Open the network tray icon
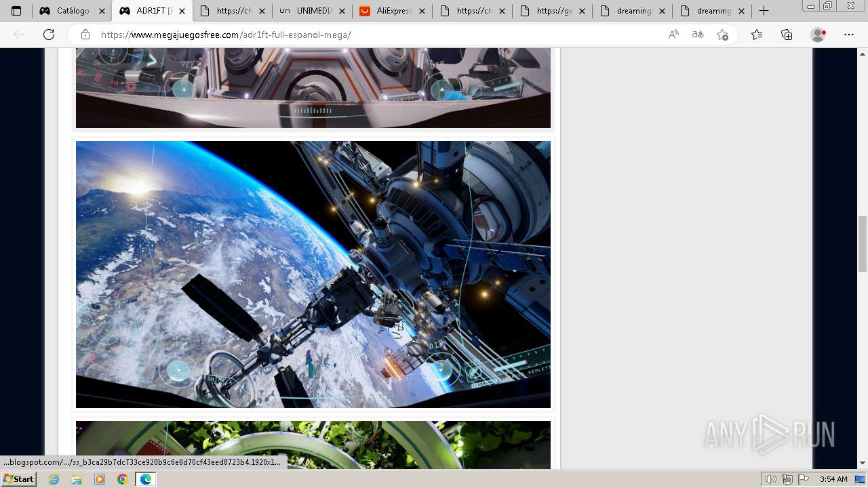The height and width of the screenshot is (488, 868). tap(787, 479)
